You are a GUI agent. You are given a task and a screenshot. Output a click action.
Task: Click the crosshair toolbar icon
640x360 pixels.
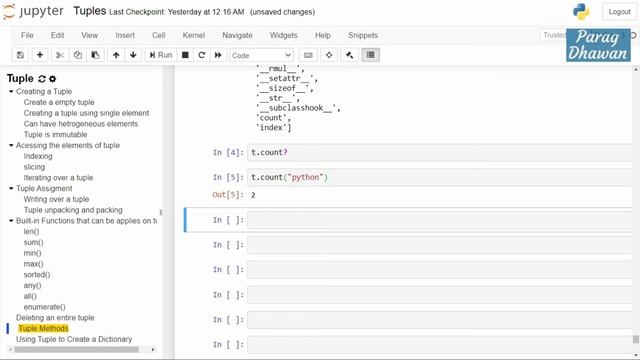click(329, 55)
